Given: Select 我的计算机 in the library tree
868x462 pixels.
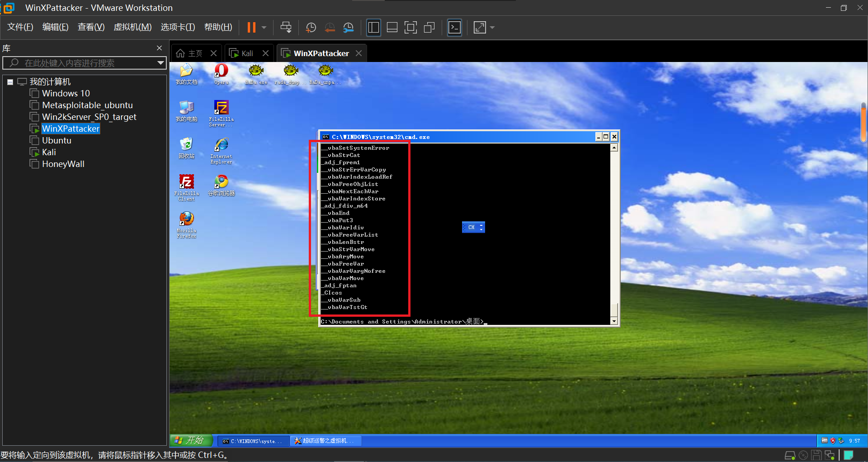Looking at the screenshot, I should (50, 82).
